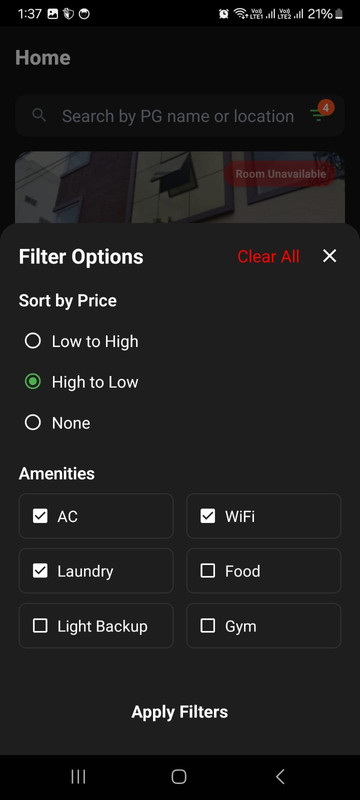Image resolution: width=360 pixels, height=800 pixels.
Task: Tap the Android back arrow
Action: point(279,777)
